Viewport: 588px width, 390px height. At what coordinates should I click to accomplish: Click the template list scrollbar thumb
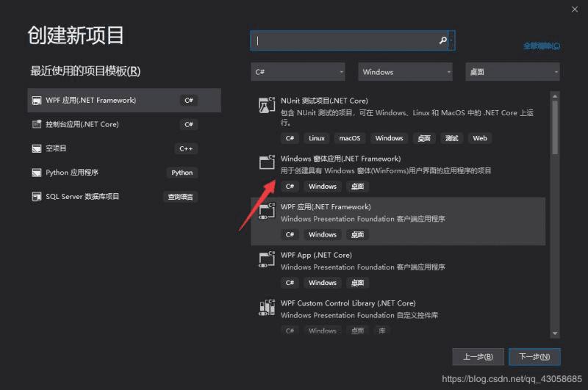(x=555, y=127)
